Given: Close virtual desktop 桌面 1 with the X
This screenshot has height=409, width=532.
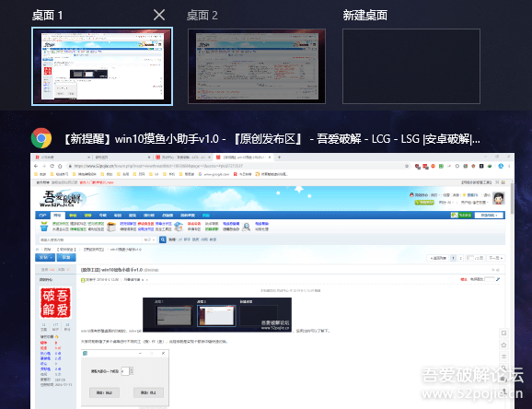Looking at the screenshot, I should 159,15.
